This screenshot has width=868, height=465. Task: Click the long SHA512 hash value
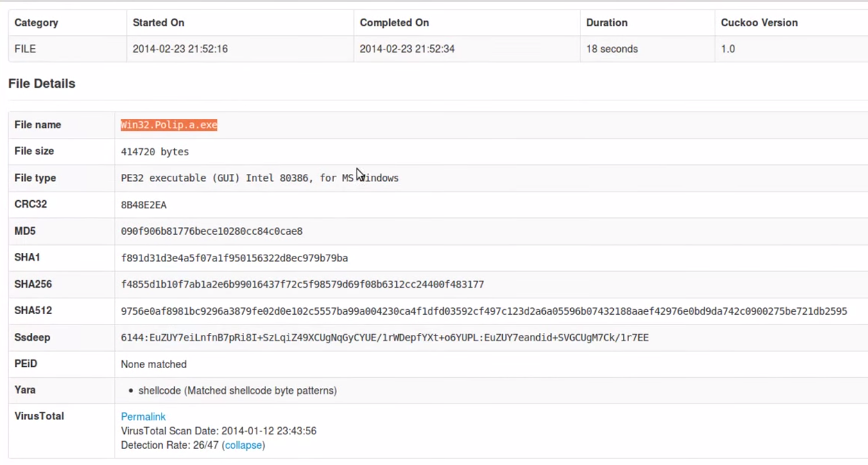coord(483,311)
